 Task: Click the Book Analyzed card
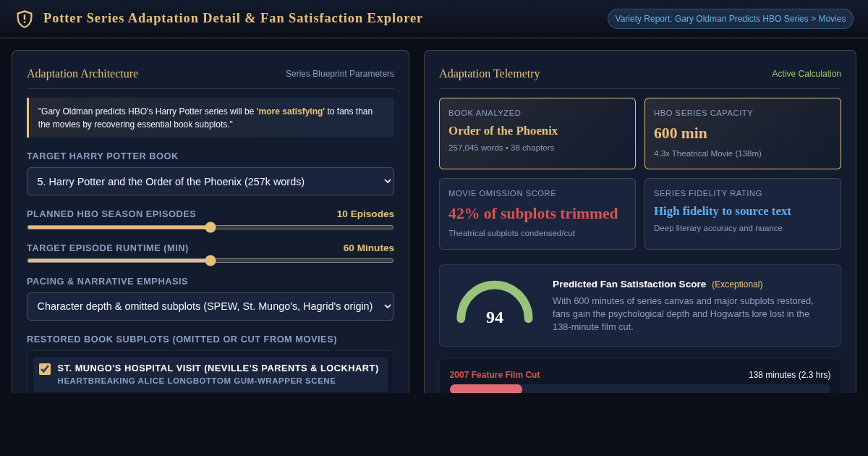pos(537,134)
